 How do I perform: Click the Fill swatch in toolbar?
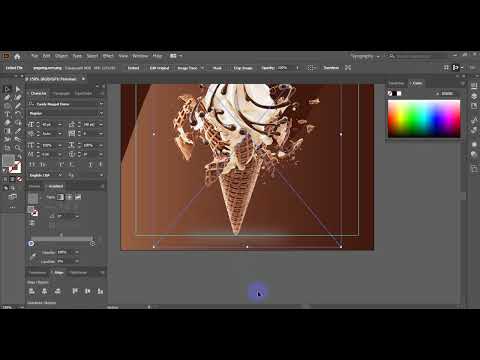(8, 161)
